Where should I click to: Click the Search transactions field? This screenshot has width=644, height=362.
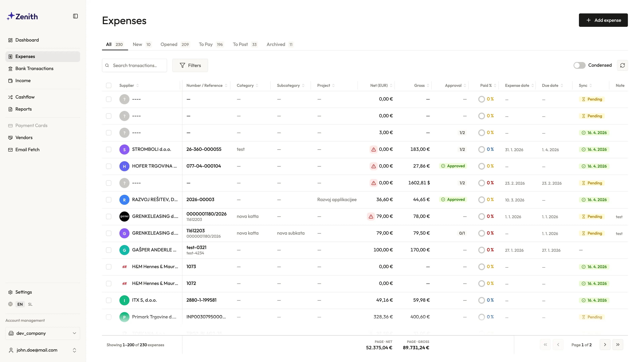(x=135, y=66)
